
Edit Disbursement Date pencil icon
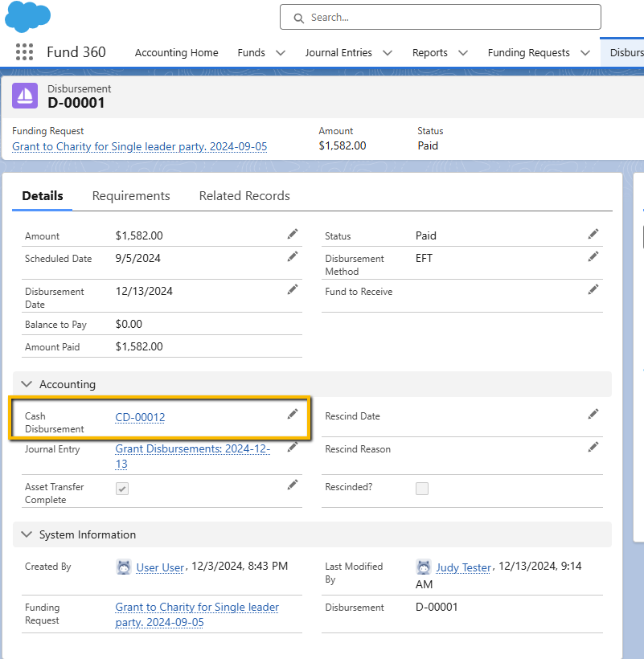click(x=293, y=289)
